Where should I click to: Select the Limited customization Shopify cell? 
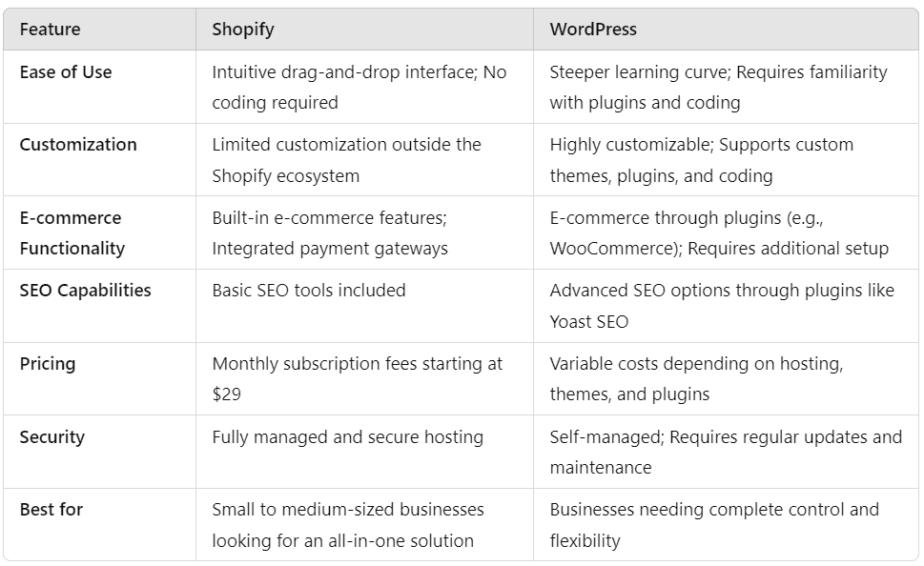coord(346,160)
